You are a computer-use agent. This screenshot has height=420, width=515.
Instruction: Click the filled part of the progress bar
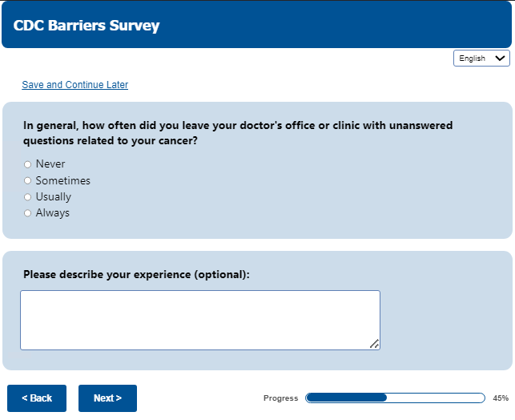tap(346, 398)
